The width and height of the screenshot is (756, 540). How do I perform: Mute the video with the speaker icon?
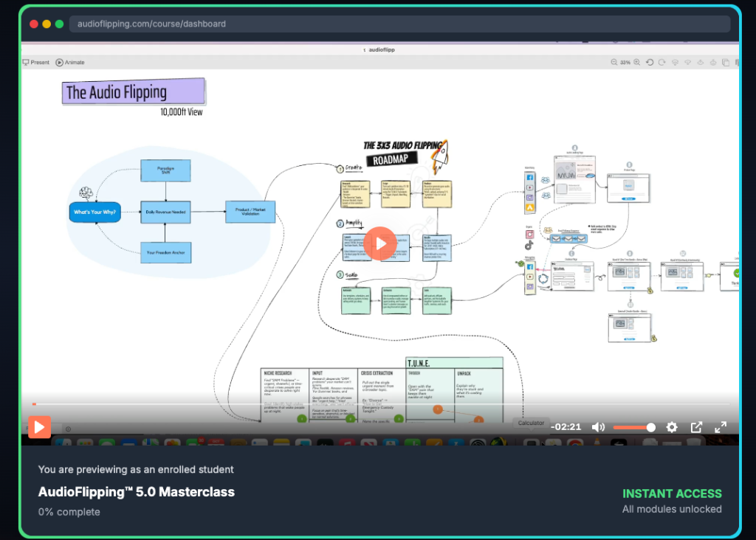[598, 426]
